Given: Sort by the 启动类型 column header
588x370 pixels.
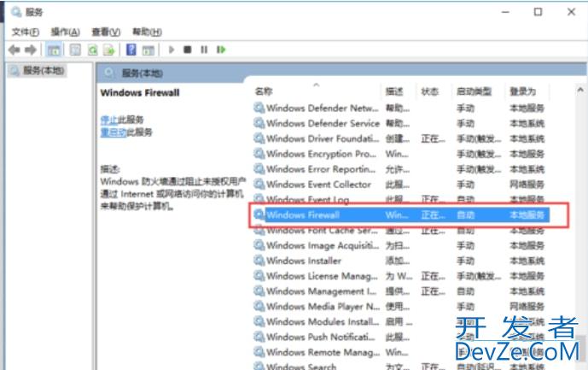Looking at the screenshot, I should click(474, 91).
